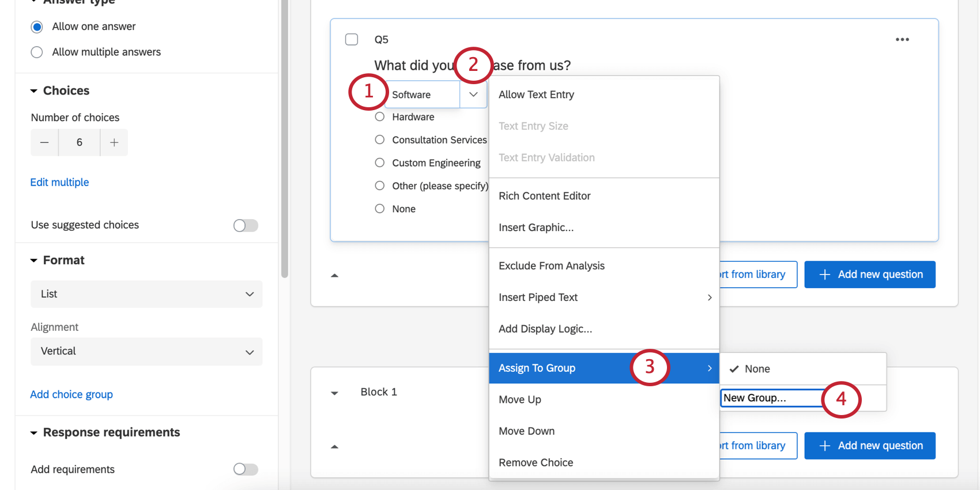
Task: Collapse the Choices section arrow
Action: point(34,91)
